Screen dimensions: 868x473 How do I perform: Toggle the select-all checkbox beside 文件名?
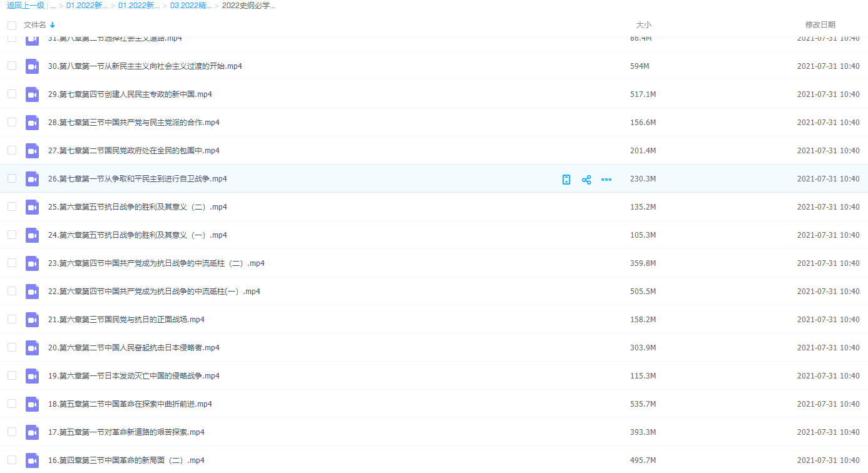pyautogui.click(x=12, y=26)
